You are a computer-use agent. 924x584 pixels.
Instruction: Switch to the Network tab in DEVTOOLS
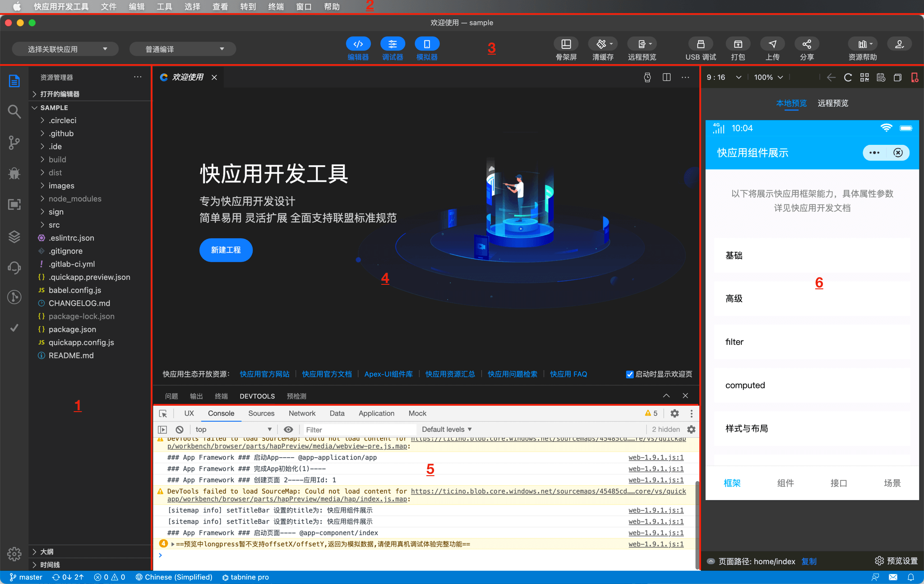click(x=301, y=413)
